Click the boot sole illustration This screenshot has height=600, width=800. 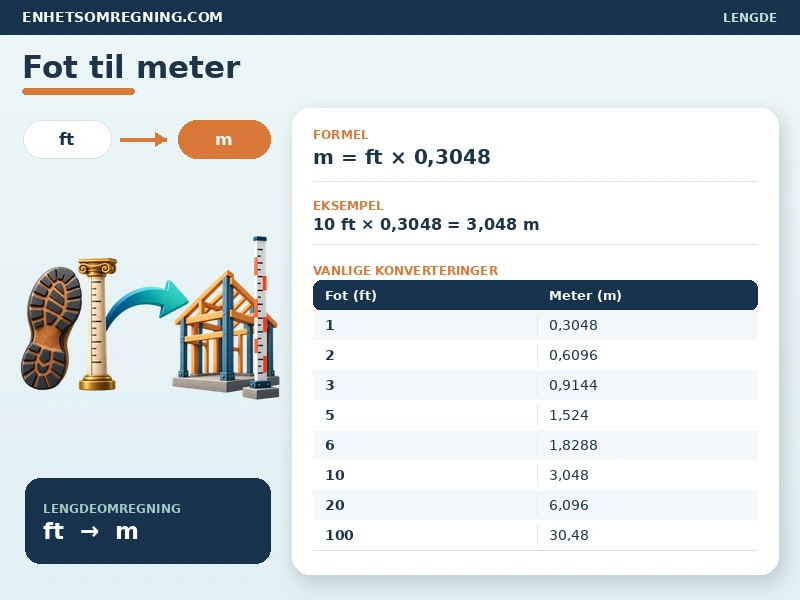tap(51, 328)
